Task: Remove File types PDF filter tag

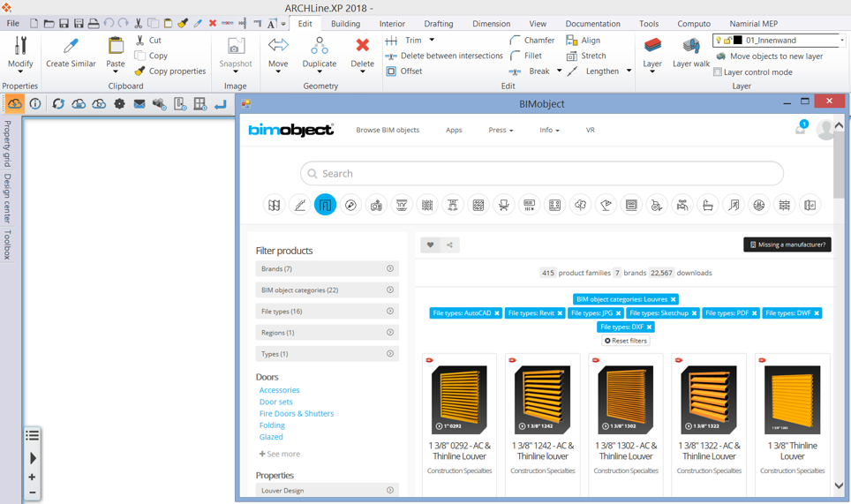Action: click(755, 313)
